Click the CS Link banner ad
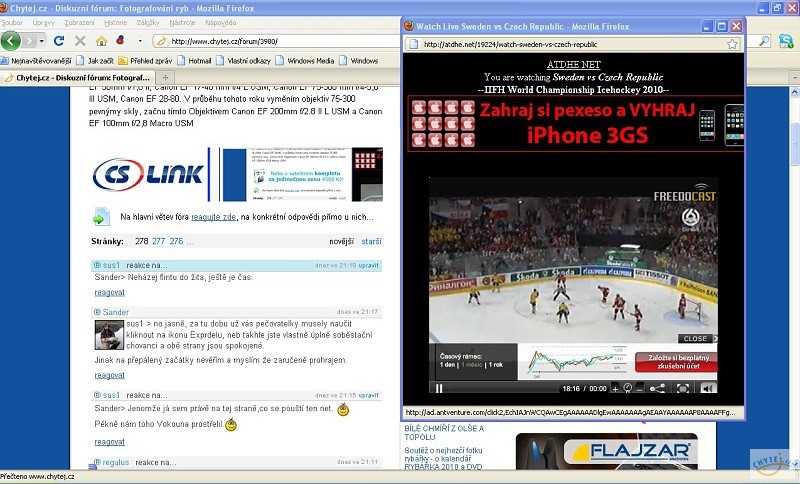Screen dimensions: 800x484 pyautogui.click(x=237, y=174)
